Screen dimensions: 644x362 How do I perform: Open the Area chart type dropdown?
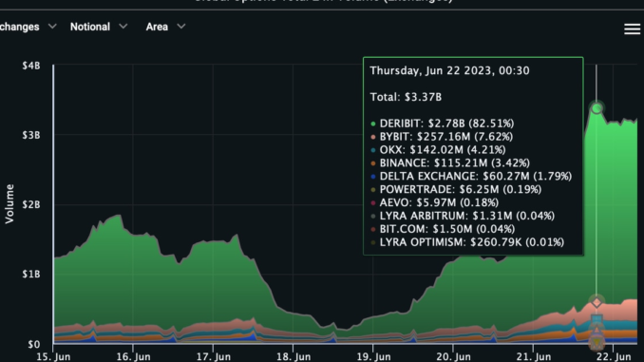[x=165, y=27]
